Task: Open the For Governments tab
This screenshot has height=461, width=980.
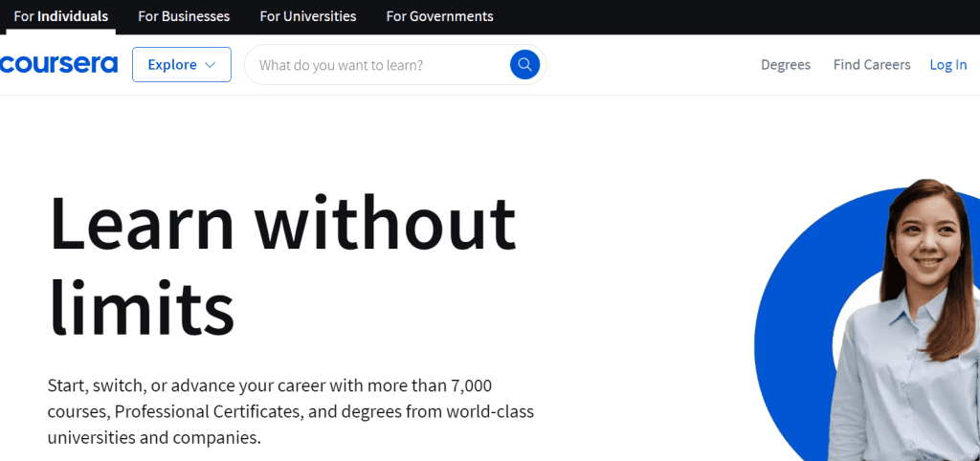Action: pyautogui.click(x=439, y=16)
